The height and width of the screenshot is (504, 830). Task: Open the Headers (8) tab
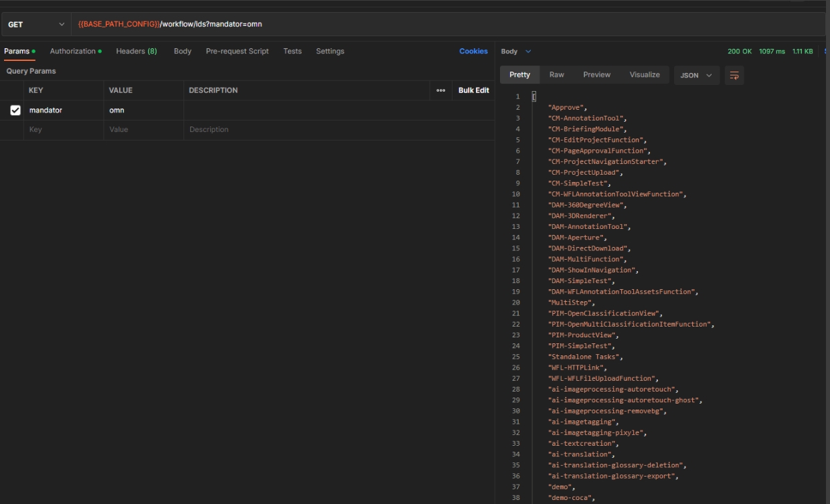pos(137,52)
